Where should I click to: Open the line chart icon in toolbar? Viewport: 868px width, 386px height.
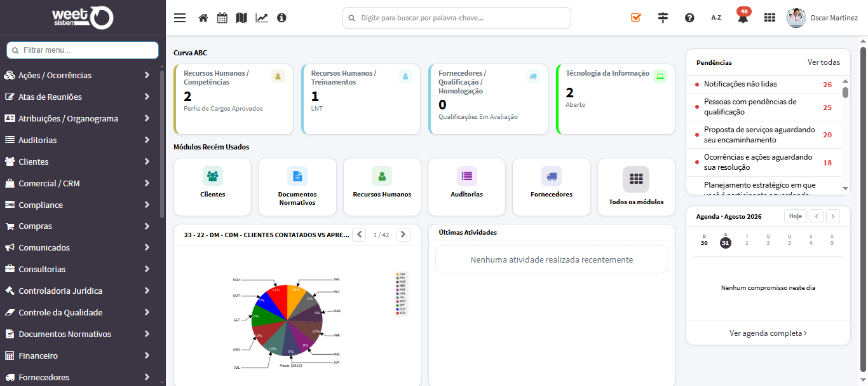point(262,18)
